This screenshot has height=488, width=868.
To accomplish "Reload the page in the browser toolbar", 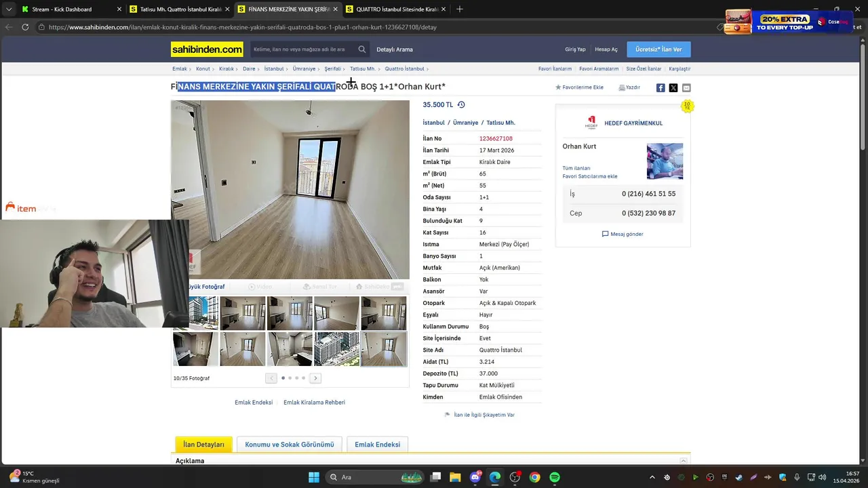I will click(25, 27).
